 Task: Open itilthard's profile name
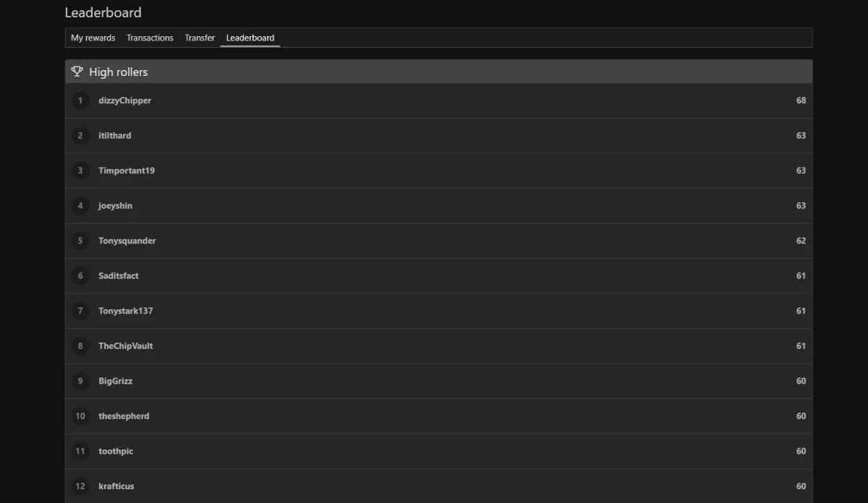(115, 136)
